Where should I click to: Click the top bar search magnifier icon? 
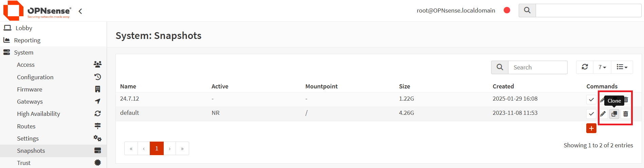point(527,10)
